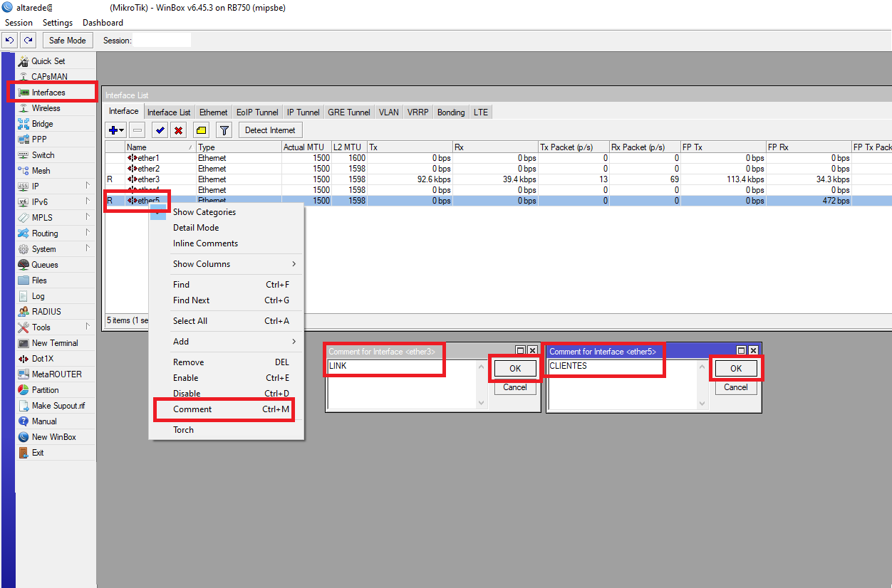The image size is (892, 588).
Task: Expand the Tools submenu
Action: coord(56,327)
